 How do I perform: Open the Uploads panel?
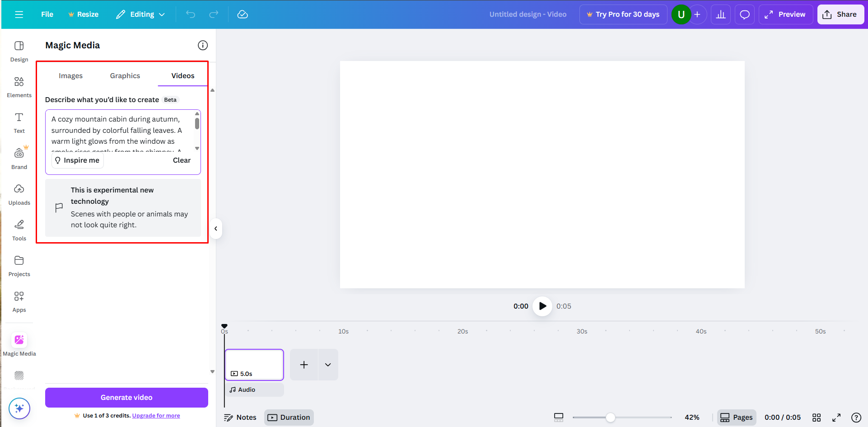click(x=19, y=193)
